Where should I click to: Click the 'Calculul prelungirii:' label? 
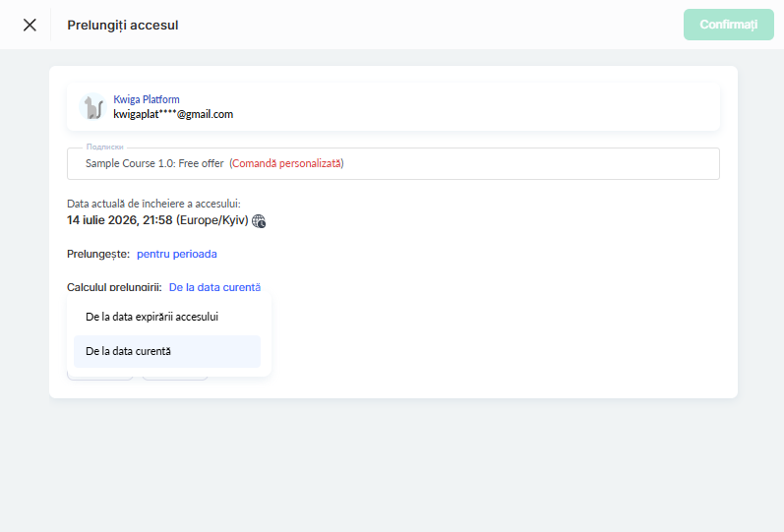point(114,287)
